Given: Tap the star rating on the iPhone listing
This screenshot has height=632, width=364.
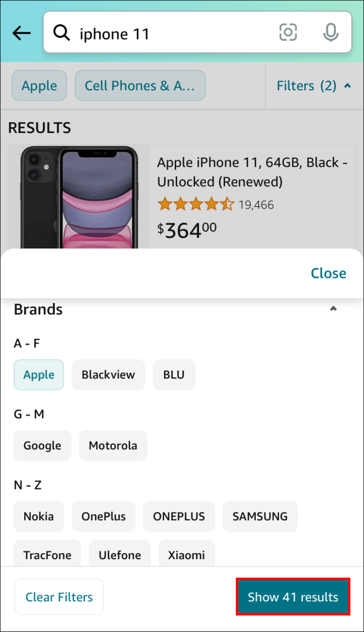Looking at the screenshot, I should tap(196, 204).
